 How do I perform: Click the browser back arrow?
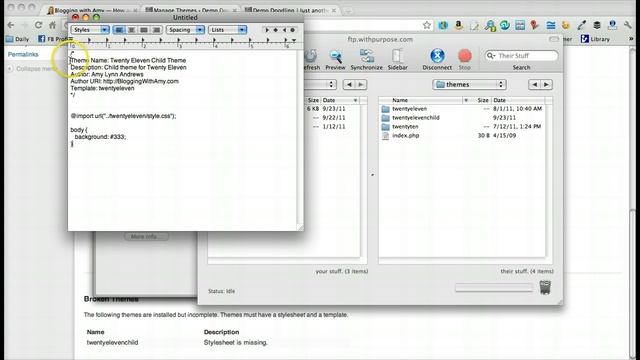tap(11, 25)
